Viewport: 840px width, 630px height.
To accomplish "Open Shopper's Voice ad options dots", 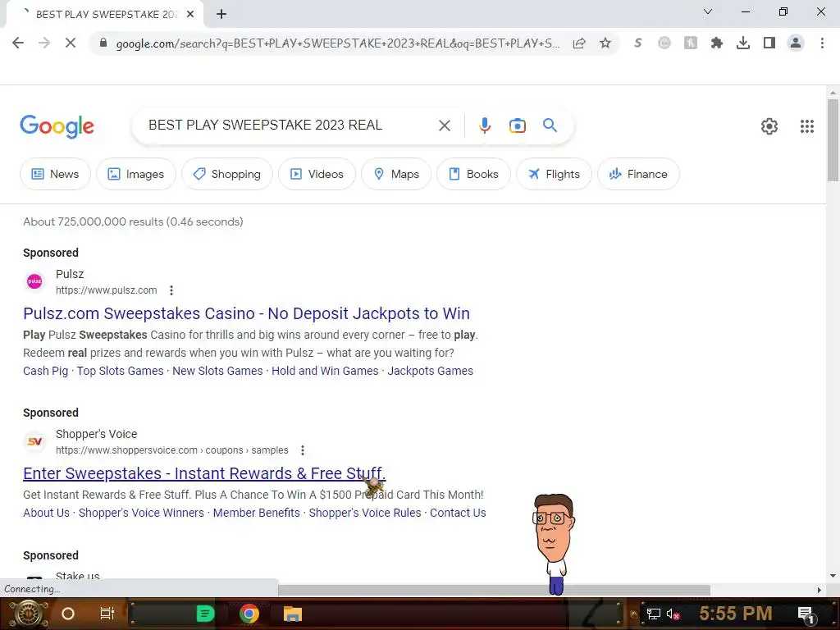I will pos(303,450).
